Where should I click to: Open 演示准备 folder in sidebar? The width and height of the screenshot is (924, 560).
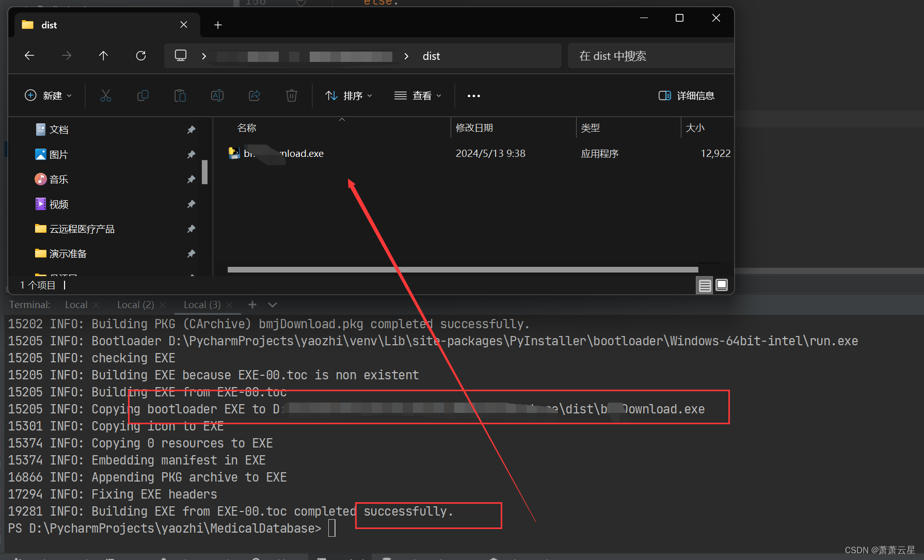[x=68, y=253]
